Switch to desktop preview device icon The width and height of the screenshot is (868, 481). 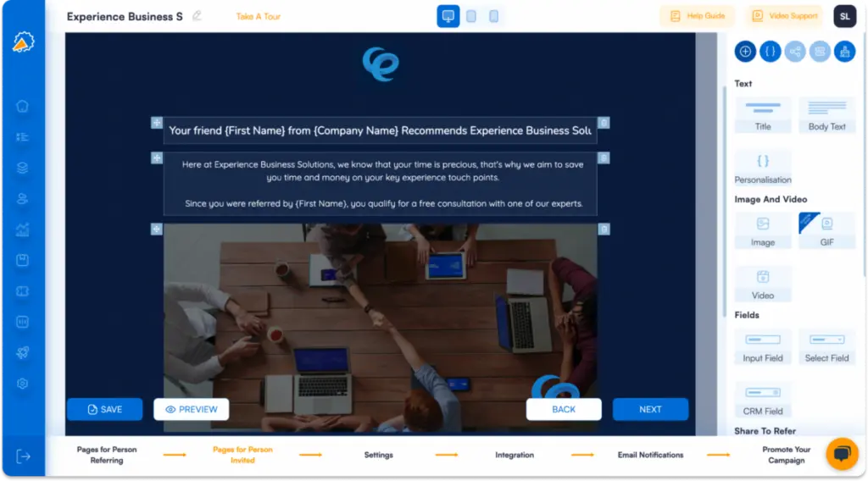(448, 16)
